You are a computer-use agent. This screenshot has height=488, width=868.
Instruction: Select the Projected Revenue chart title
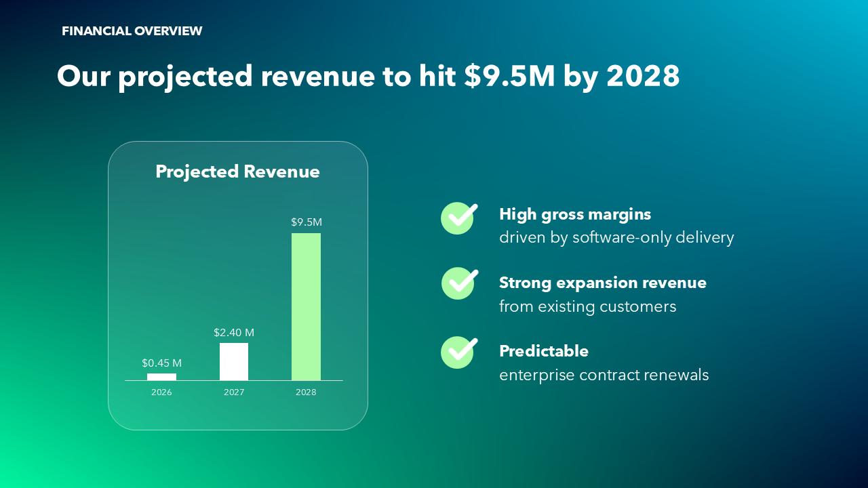point(237,171)
